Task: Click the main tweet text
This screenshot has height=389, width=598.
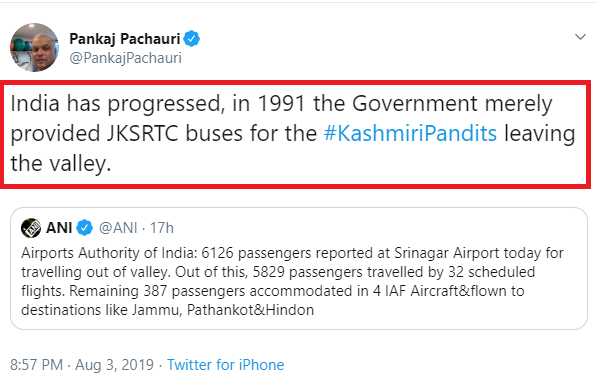Action: 293,133
